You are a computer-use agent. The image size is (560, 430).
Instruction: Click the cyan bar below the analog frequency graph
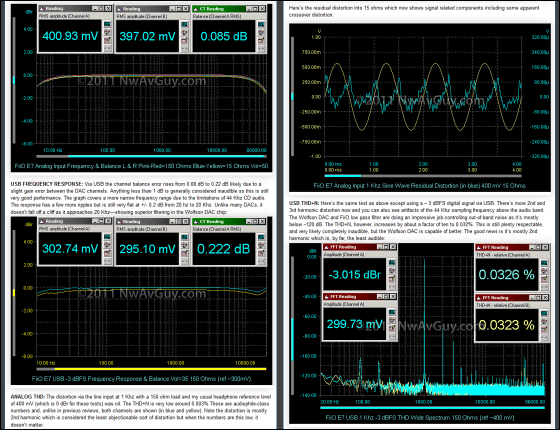click(166, 156)
